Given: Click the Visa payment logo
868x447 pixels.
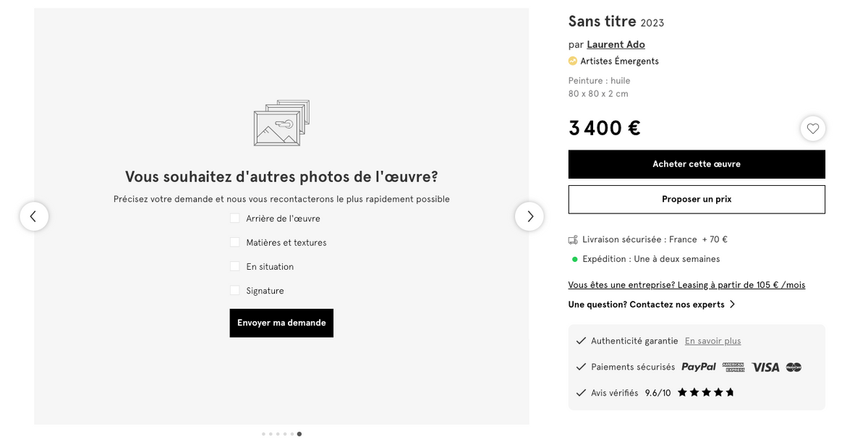Looking at the screenshot, I should pos(765,367).
